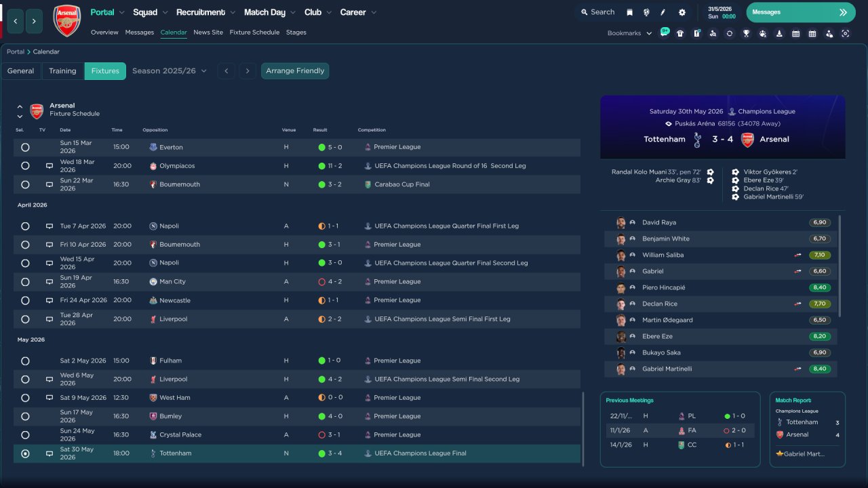Click Declan Rice's substitution arrows icon
The width and height of the screenshot is (868, 488).
798,304
